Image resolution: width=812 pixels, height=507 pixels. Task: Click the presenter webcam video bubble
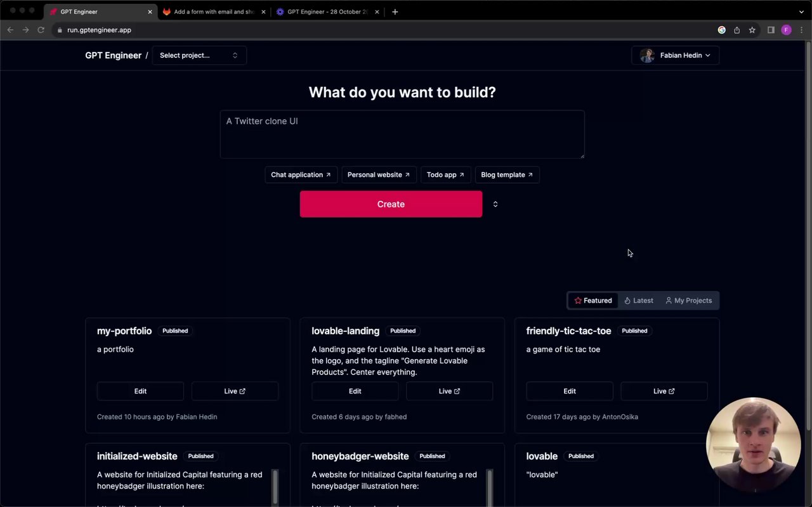pos(754,445)
